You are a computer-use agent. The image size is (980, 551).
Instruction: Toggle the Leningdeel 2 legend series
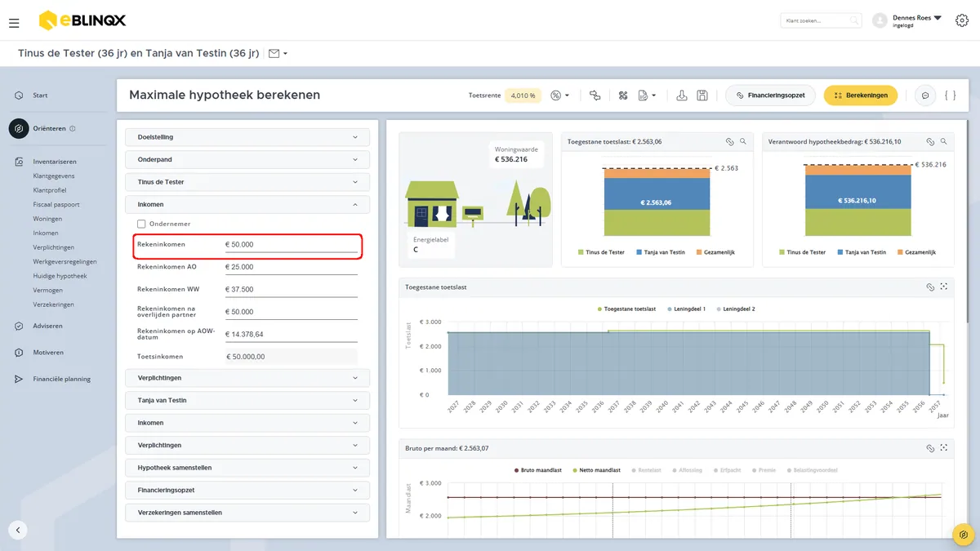click(x=736, y=309)
